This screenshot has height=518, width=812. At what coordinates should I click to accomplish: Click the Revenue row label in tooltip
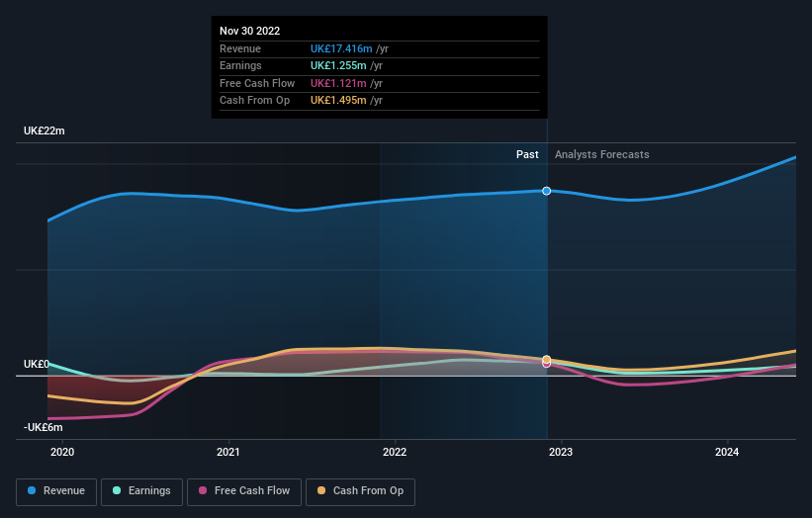pyautogui.click(x=240, y=48)
